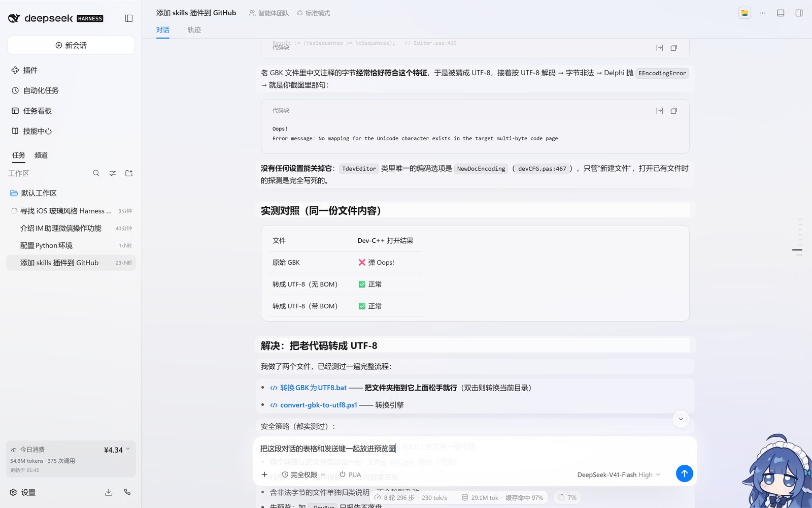Click the conversation minimap marker on right
Viewport: 812px width, 508px height.
[797, 250]
